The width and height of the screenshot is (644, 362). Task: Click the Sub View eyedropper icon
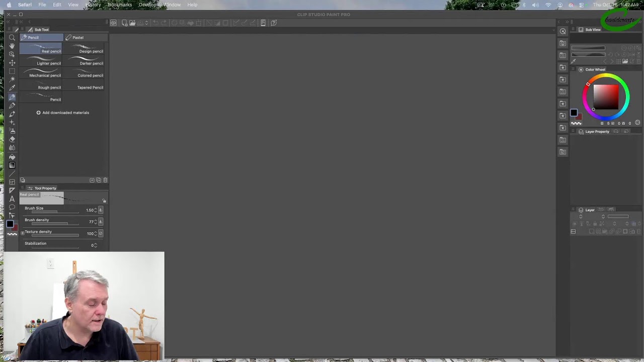574,61
